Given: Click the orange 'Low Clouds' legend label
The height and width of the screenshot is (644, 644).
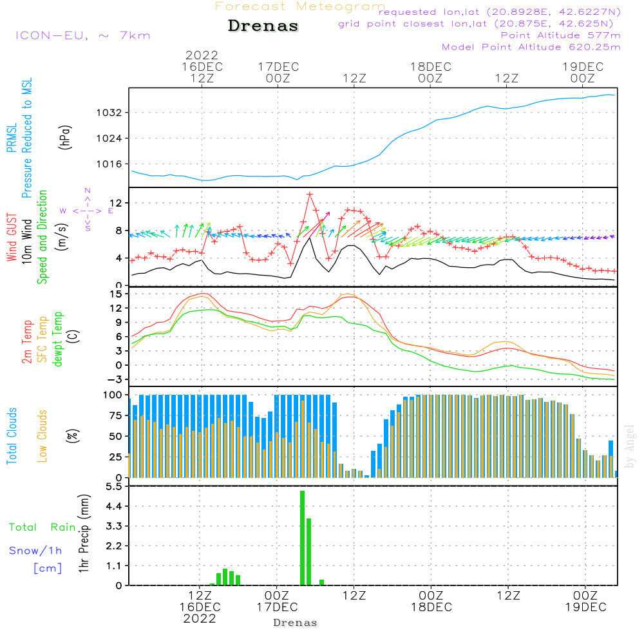Looking at the screenshot, I should pyautogui.click(x=43, y=436).
